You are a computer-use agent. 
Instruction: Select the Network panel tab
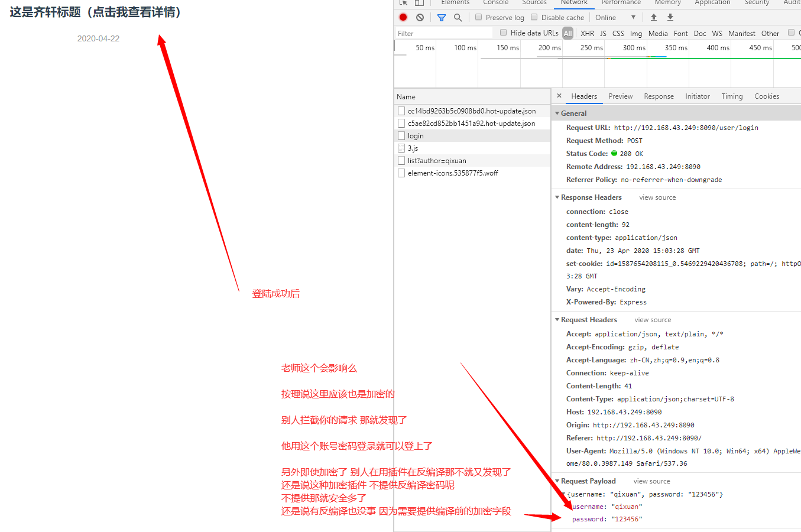pyautogui.click(x=574, y=2)
